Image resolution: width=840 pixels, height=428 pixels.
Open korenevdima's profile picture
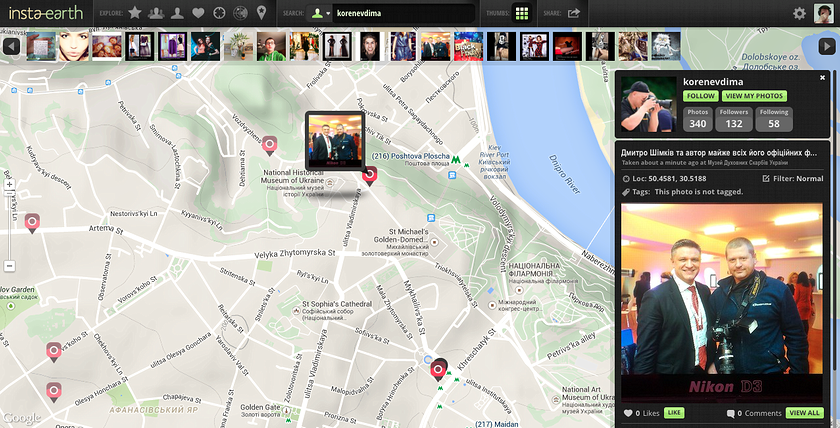pos(649,104)
